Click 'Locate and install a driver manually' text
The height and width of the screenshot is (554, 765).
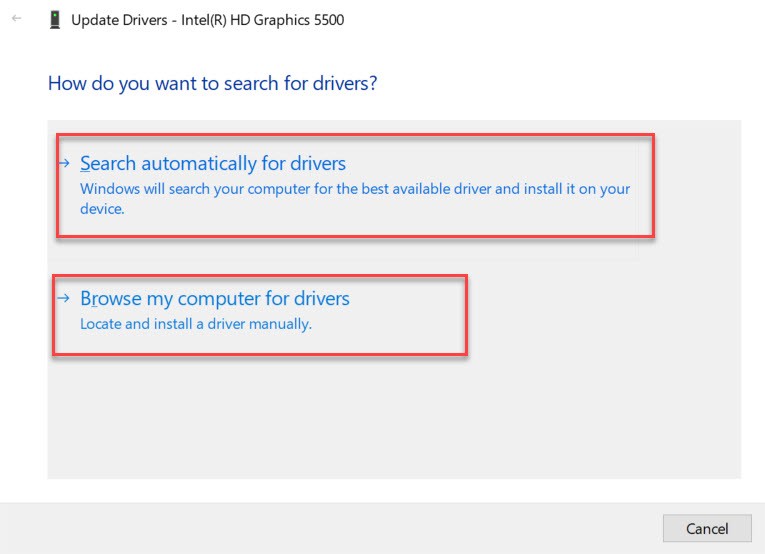tap(196, 324)
